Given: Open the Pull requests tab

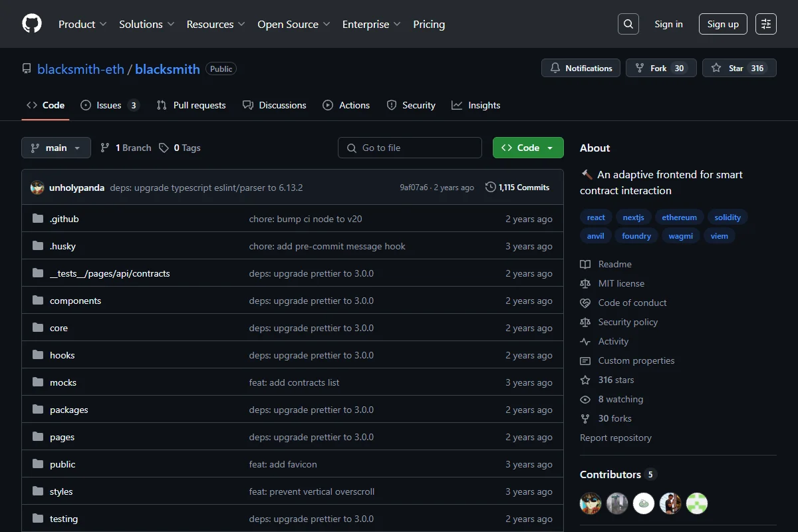Looking at the screenshot, I should tap(191, 105).
